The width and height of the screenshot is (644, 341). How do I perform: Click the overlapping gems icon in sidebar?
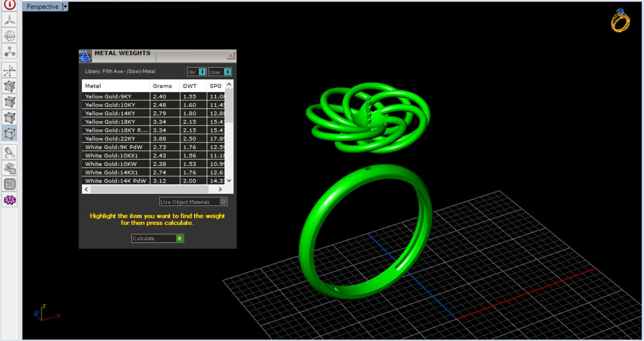point(10,168)
